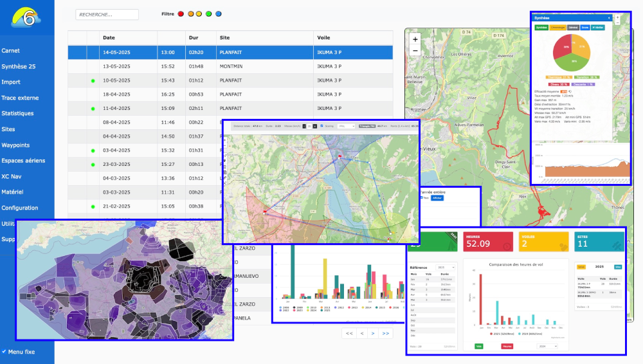
Task: Select the 13-05-2025 MONTMIN flight row
Action: [230, 66]
